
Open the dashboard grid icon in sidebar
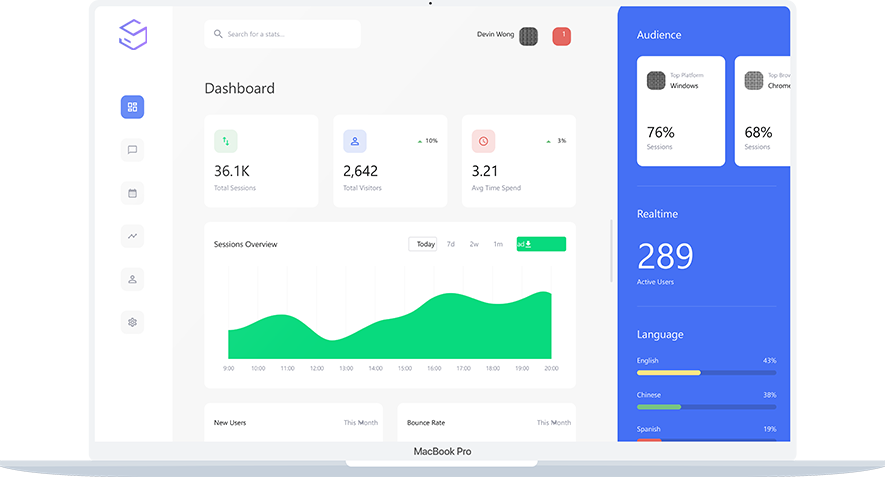(132, 107)
